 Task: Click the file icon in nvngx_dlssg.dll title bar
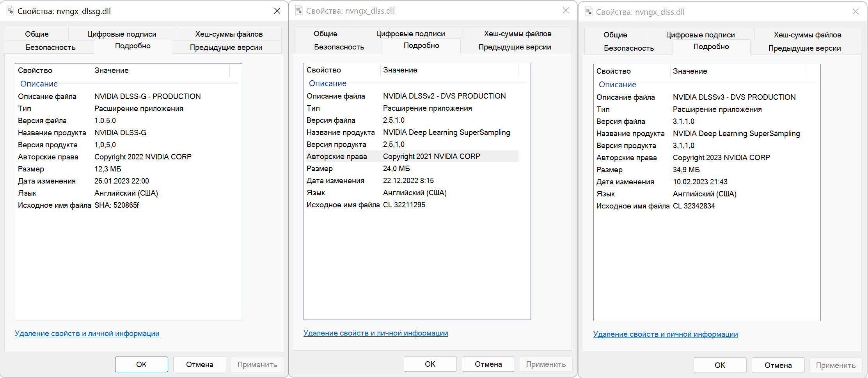point(10,11)
